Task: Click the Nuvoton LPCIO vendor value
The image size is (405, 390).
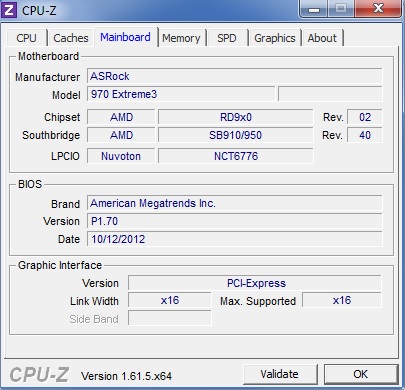Action: (121, 156)
